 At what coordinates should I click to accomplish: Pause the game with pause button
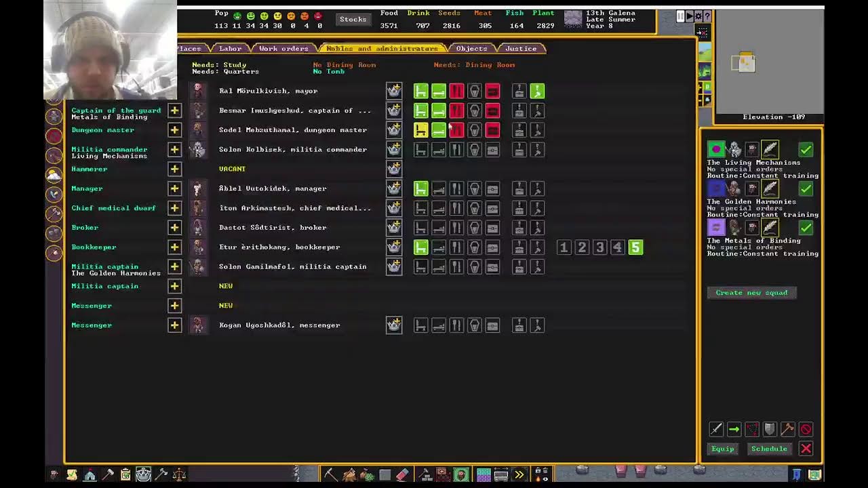681,16
